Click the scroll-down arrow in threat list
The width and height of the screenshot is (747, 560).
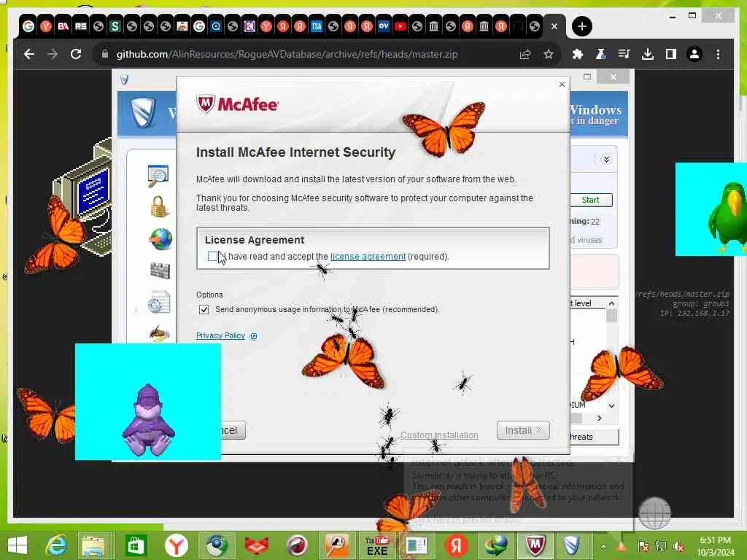tap(612, 405)
